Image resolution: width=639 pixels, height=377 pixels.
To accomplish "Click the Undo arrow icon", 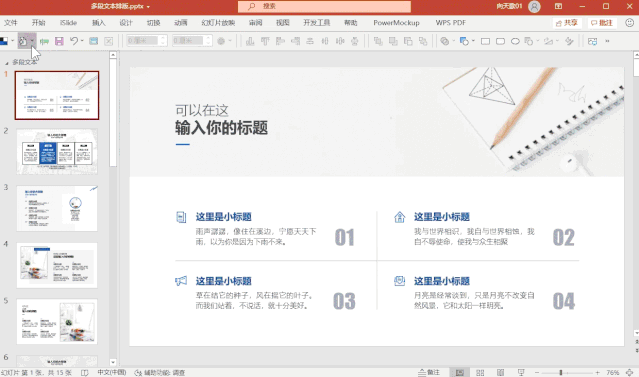I will (74, 41).
